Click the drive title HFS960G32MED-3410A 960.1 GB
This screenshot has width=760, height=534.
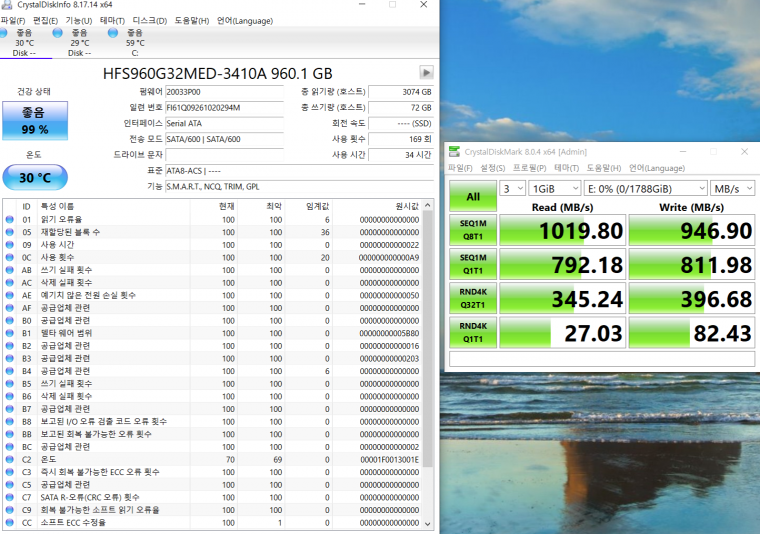(218, 74)
